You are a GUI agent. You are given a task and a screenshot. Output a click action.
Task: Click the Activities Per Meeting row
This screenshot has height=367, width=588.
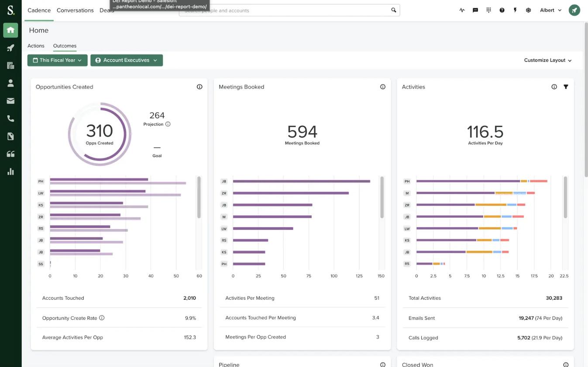click(x=302, y=298)
